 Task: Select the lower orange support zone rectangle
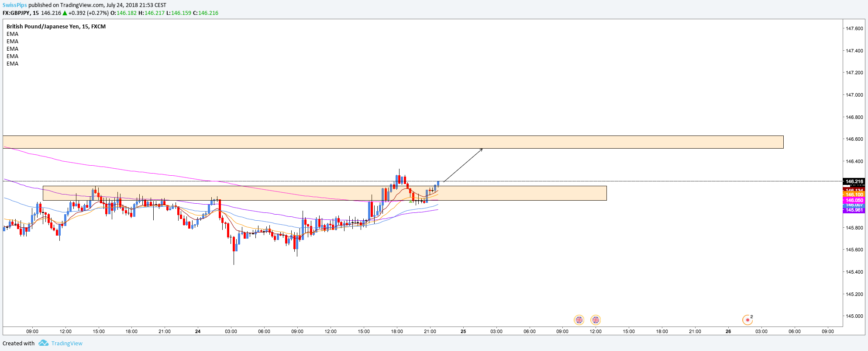point(325,193)
